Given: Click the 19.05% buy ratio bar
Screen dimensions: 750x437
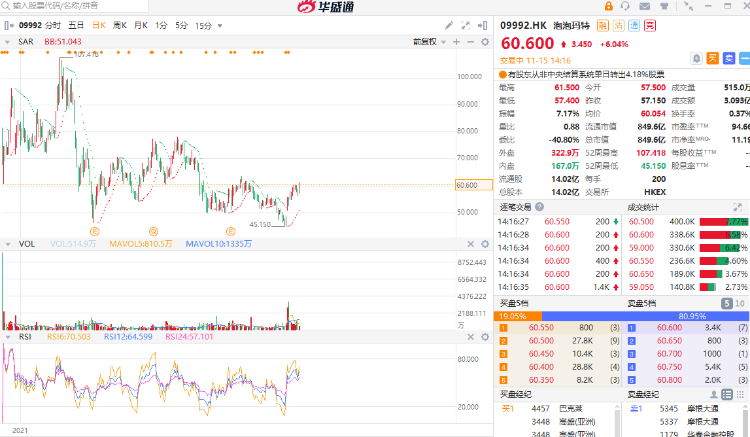Looking at the screenshot, I should [518, 316].
